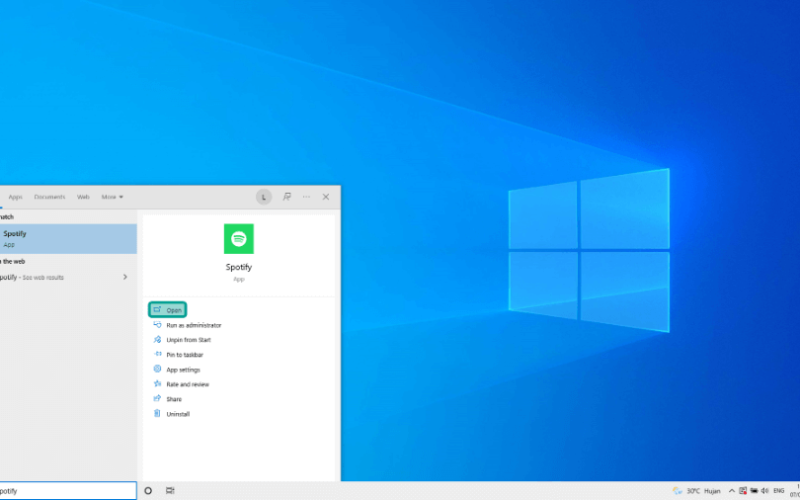
Task: Click the Unpin from Start pin icon
Action: 157,339
